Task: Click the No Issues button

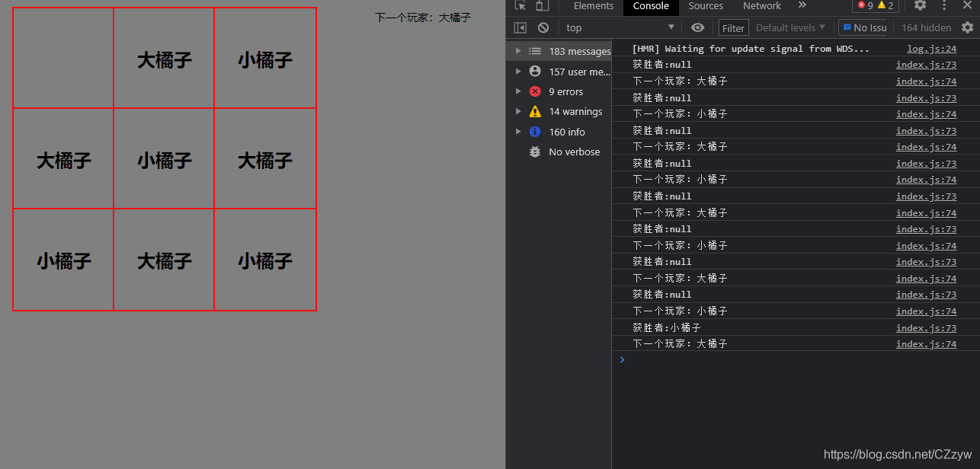Action: [864, 27]
